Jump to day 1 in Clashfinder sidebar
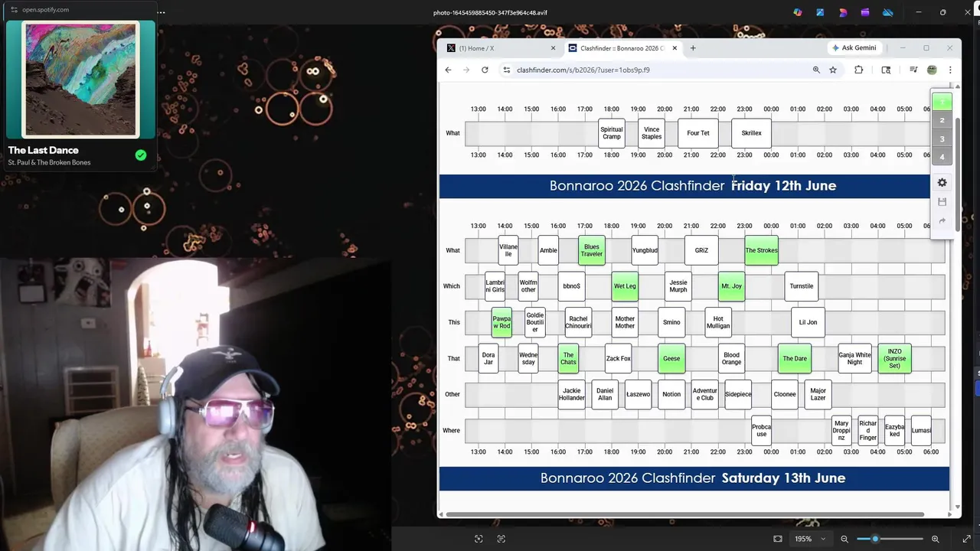The width and height of the screenshot is (980, 551). tap(942, 102)
